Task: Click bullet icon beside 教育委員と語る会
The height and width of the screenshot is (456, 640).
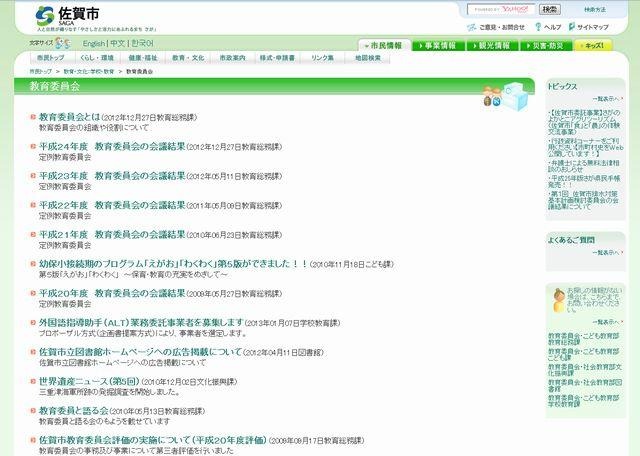Action: [x=33, y=411]
